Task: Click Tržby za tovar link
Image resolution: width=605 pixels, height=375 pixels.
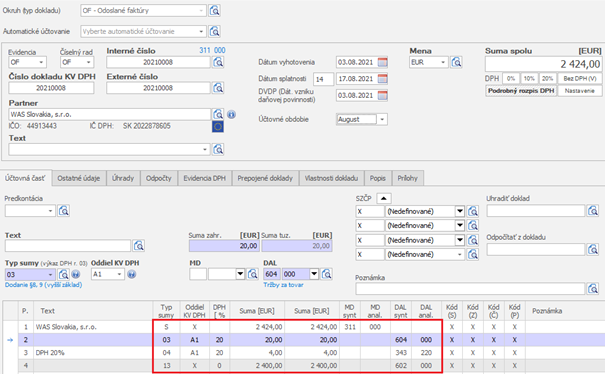Action: [x=283, y=285]
